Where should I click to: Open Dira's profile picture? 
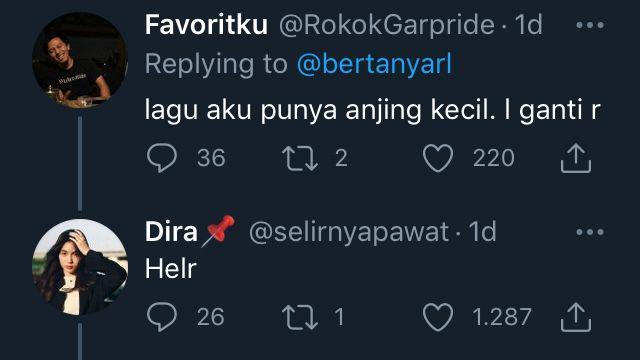[80, 267]
